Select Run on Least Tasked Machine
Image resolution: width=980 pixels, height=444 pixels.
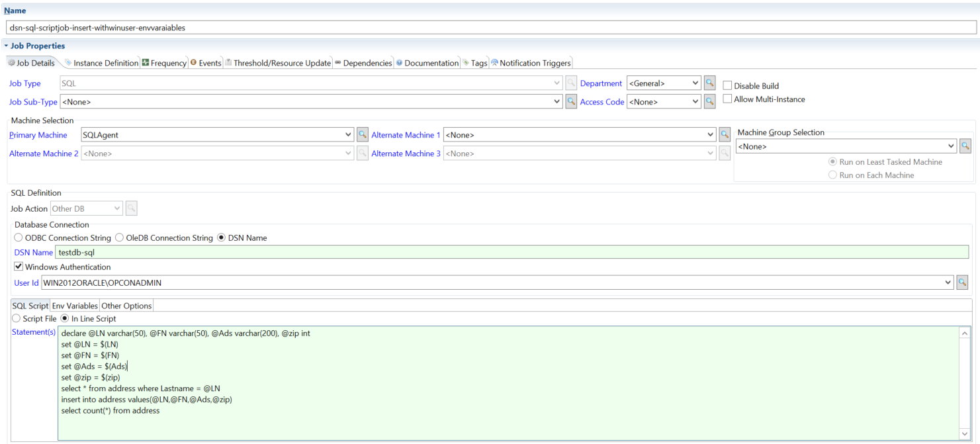[x=832, y=161]
